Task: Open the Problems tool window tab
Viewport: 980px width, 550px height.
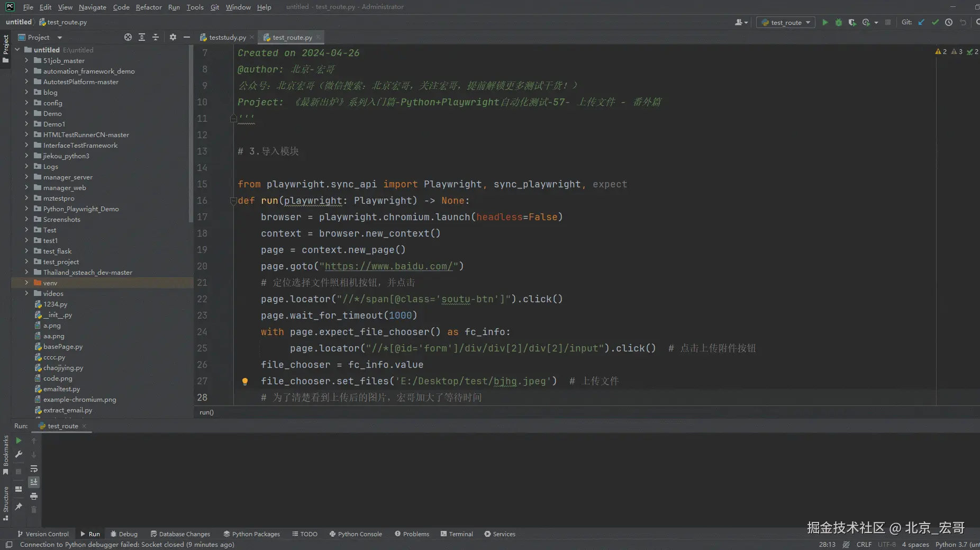Action: 412,534
